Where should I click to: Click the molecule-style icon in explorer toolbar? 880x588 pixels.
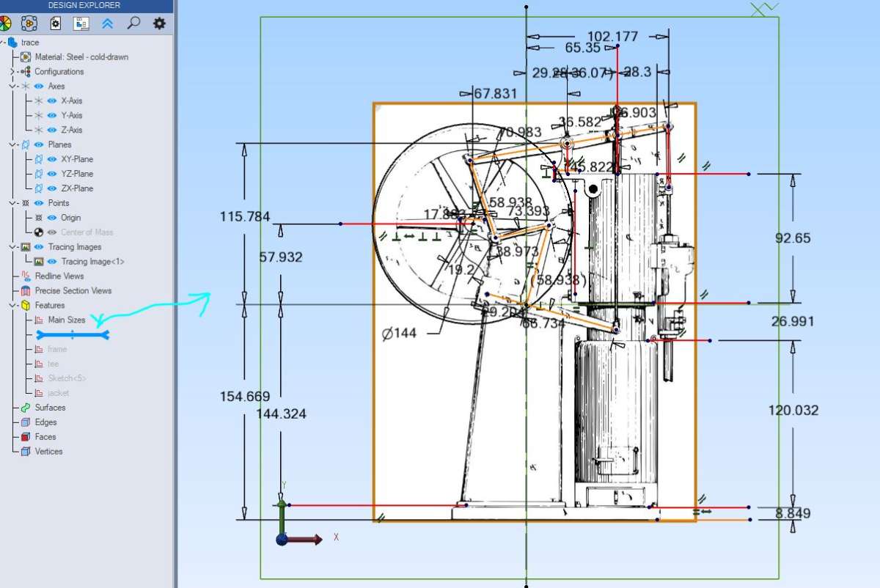[29, 23]
